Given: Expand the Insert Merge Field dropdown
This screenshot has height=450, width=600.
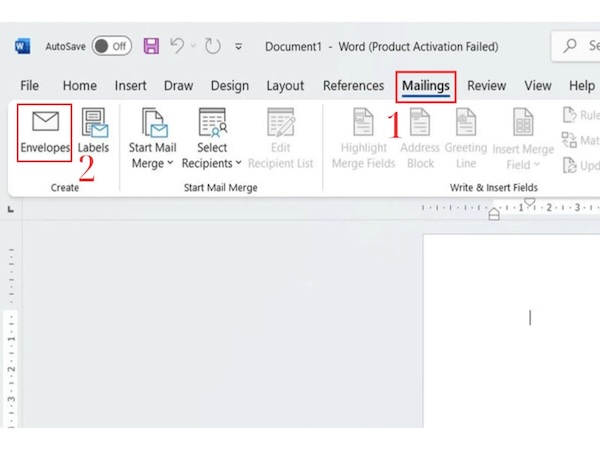Looking at the screenshot, I should pyautogui.click(x=523, y=164).
